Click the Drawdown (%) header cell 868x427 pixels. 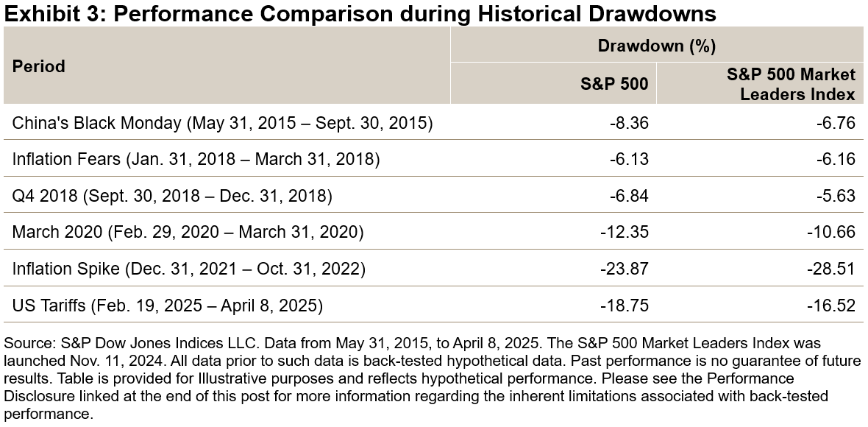[x=656, y=46]
